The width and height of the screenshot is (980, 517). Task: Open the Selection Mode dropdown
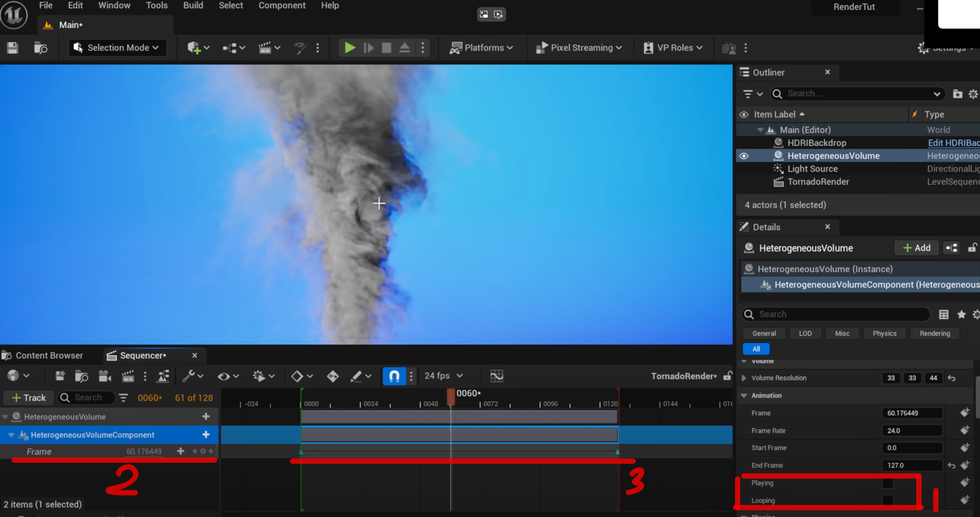117,48
